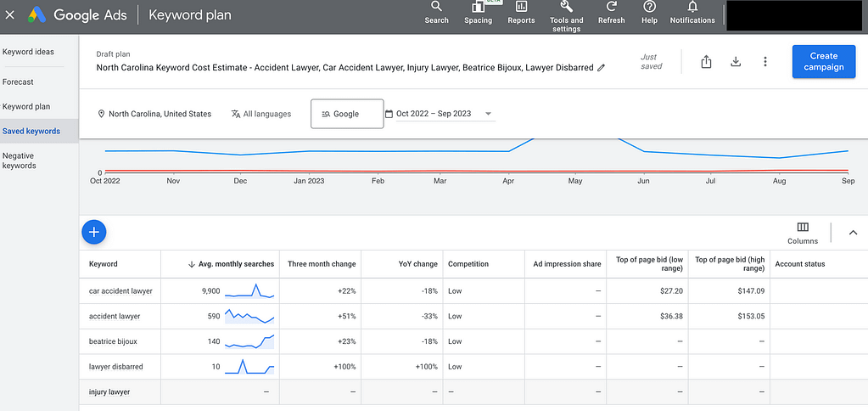Click the car accident lawyer trend sparkline
Viewport: 868px width, 411px height.
coord(249,290)
